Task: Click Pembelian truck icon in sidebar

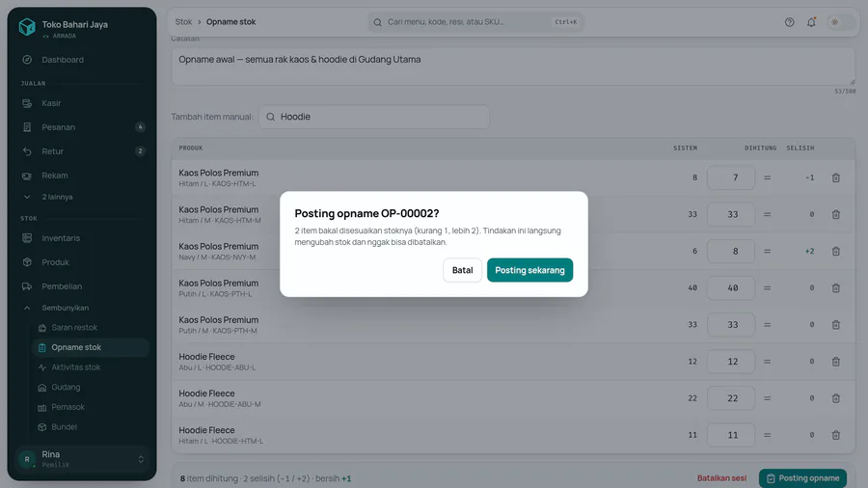Action: pos(27,286)
